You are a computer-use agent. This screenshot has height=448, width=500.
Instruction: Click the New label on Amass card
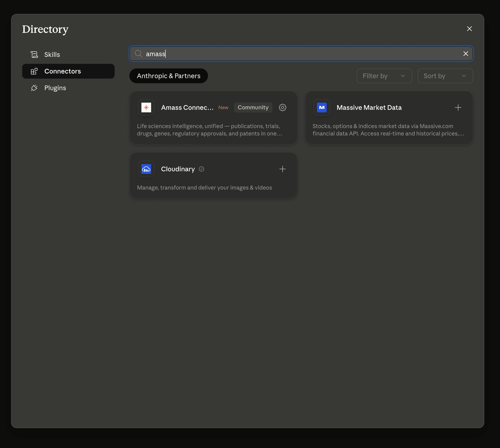coord(223,107)
